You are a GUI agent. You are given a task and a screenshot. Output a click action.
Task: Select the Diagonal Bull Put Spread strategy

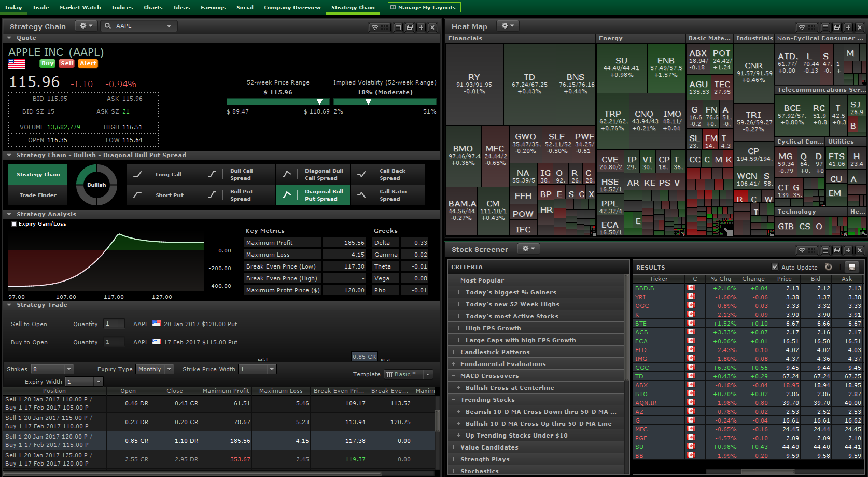click(x=313, y=195)
